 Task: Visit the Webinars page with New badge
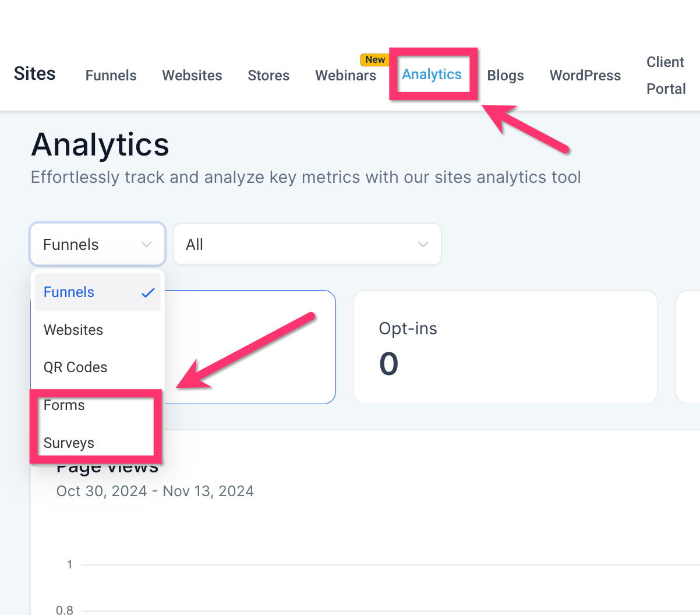[345, 76]
